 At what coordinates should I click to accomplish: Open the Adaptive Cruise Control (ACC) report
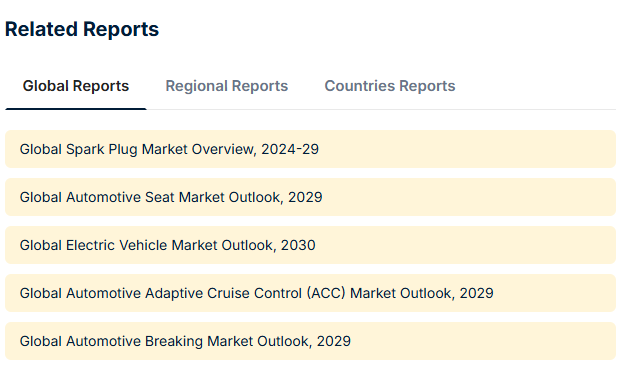(257, 293)
